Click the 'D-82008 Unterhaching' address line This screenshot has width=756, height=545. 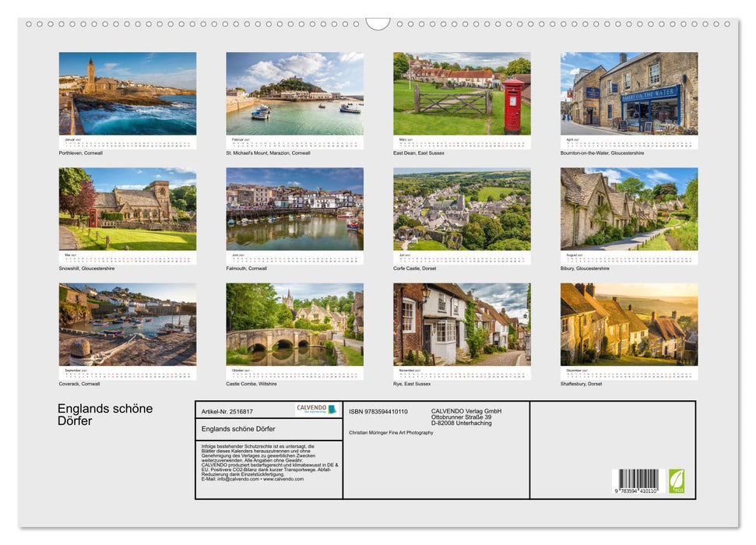[x=462, y=423]
